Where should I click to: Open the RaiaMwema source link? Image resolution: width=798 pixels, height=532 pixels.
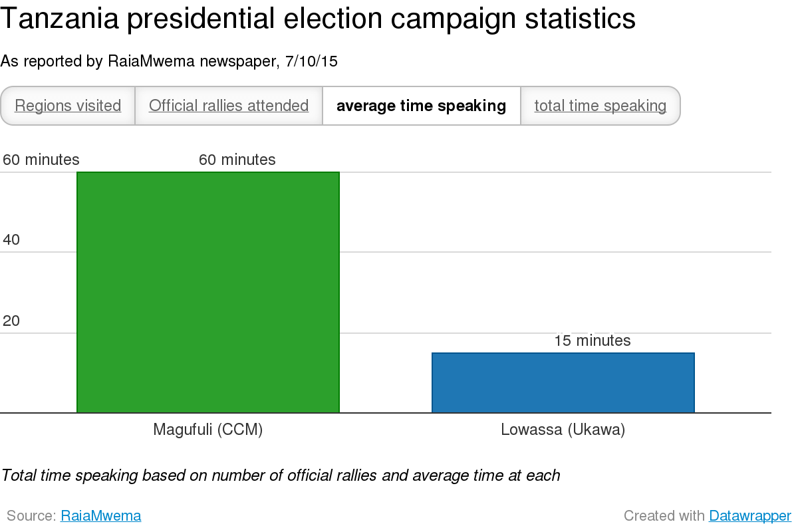pos(100,515)
